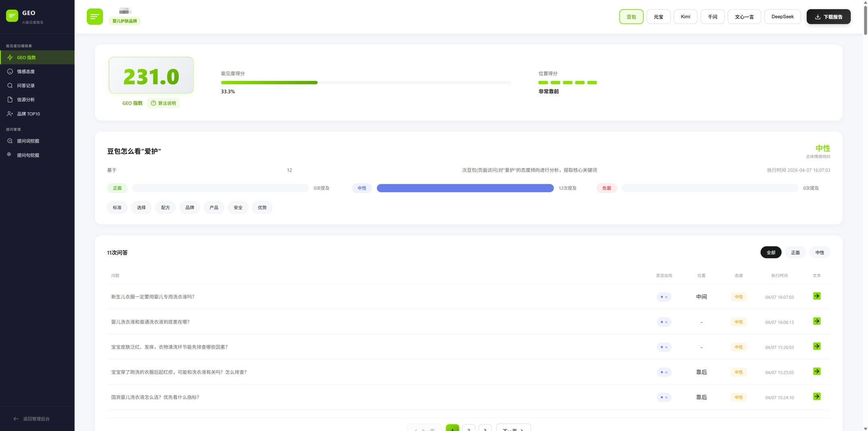Screen dimensions: 868x431
Task: Open 提问词挖掘 icon in sidebar
Action: click(x=10, y=141)
